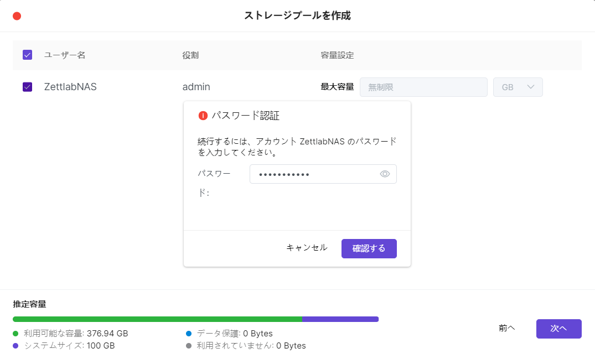The width and height of the screenshot is (595, 364).
Task: Close the window using the red dot
Action: click(x=17, y=16)
